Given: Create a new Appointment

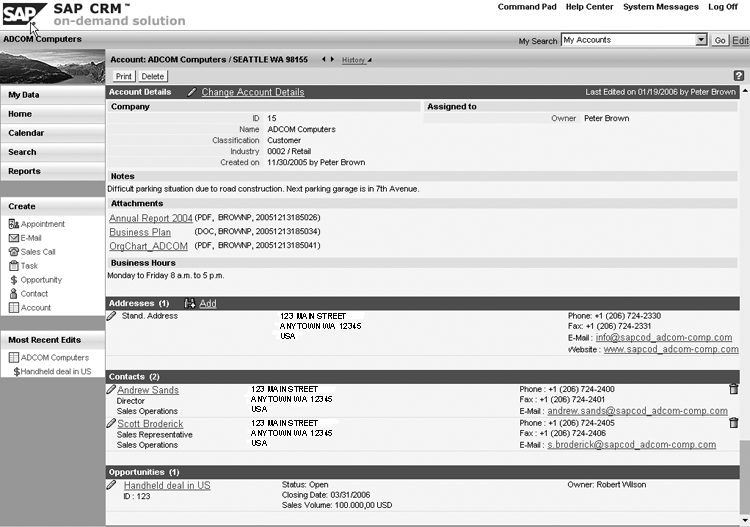Looking at the screenshot, I should point(43,224).
